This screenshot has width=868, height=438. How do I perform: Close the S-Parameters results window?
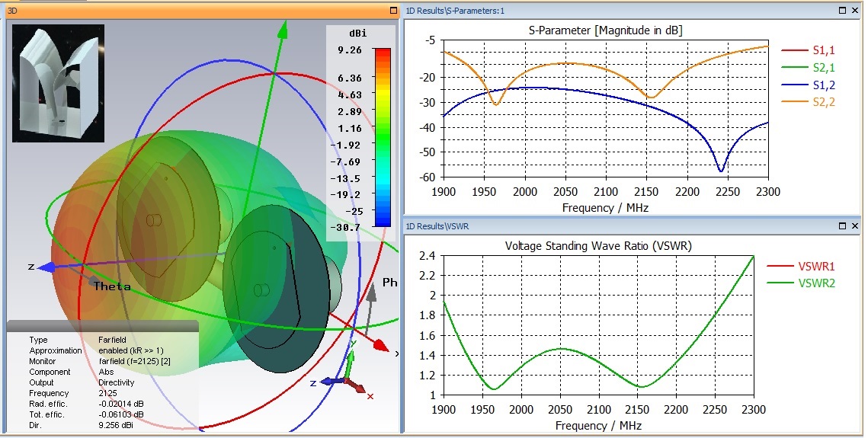click(855, 11)
